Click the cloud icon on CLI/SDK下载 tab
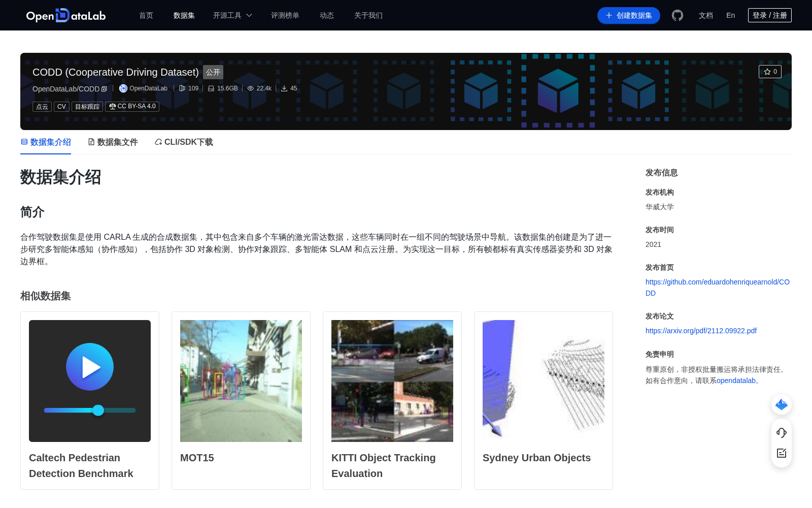 point(158,142)
